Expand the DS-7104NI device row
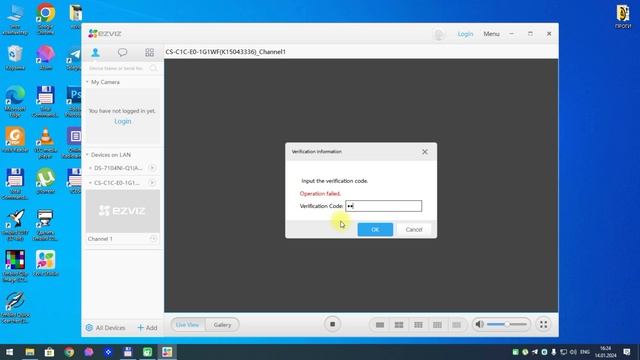The width and height of the screenshot is (640, 360). point(90,168)
